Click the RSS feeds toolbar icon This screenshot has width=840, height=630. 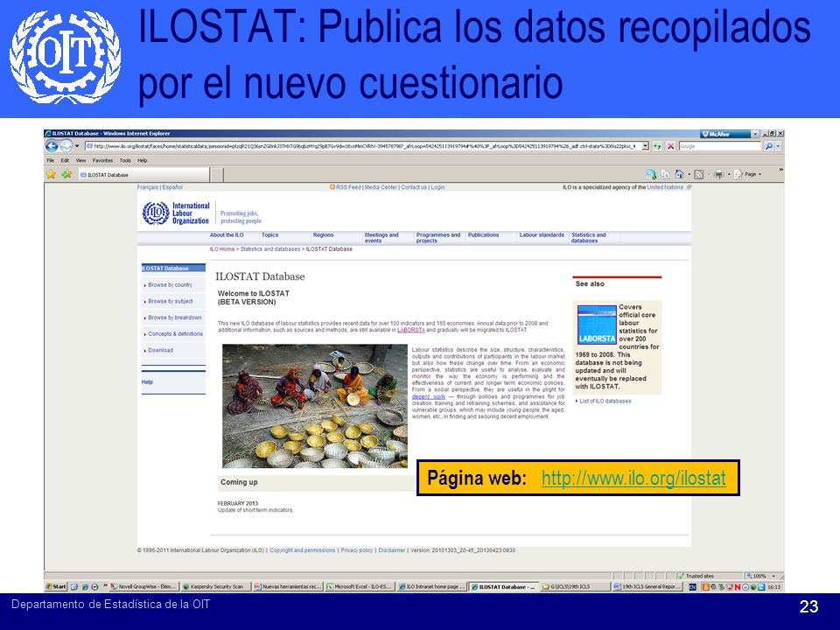pos(698,174)
